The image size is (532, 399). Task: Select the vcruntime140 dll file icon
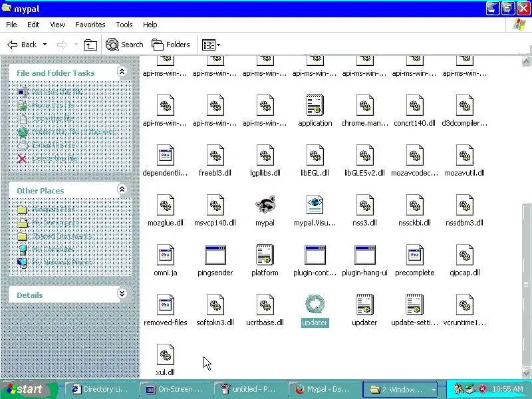pos(464,305)
